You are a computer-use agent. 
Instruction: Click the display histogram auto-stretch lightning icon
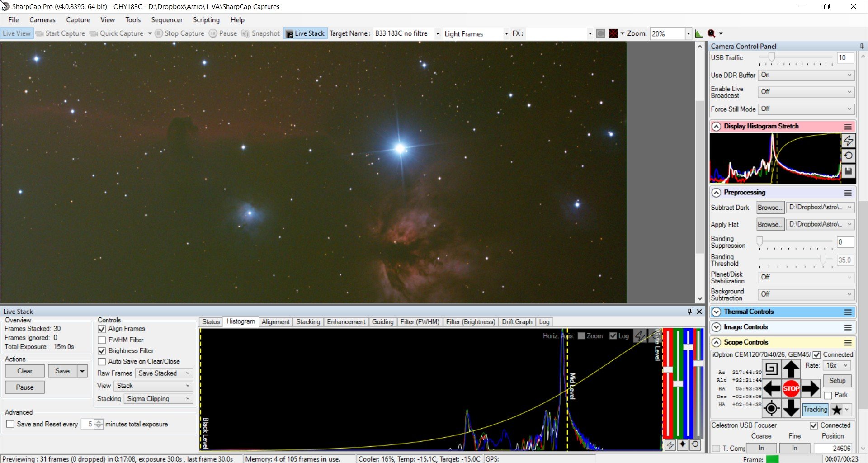[x=848, y=141]
